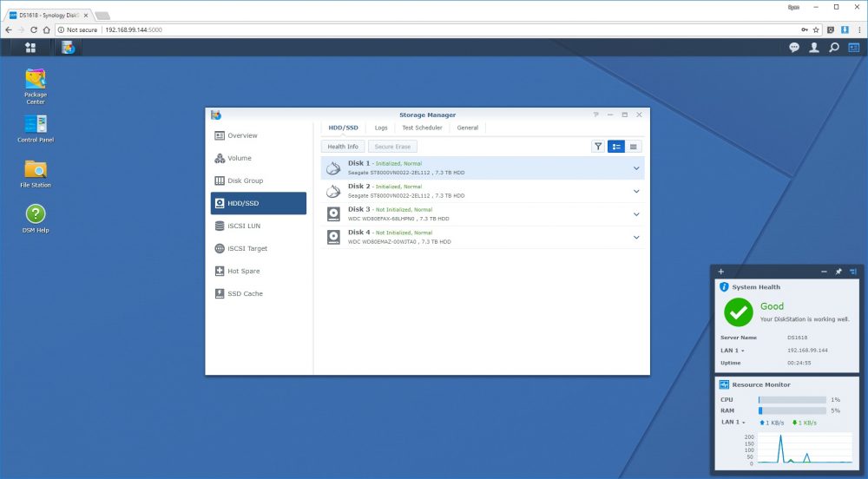This screenshot has height=479, width=868.
Task: Toggle the widgets panel icon in the taskbar
Action: 853,48
